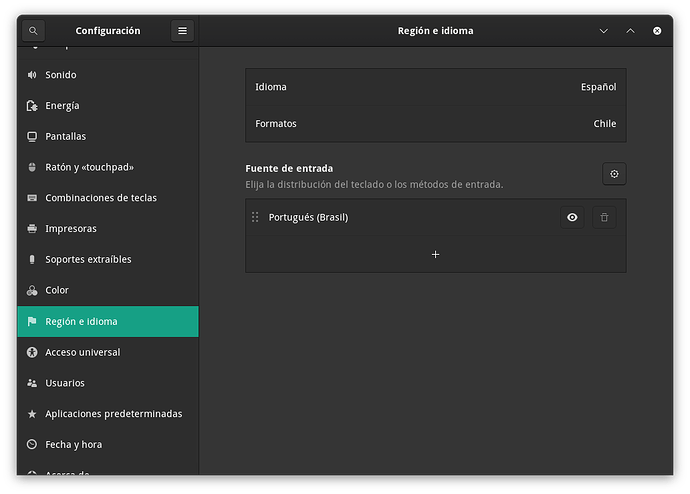The height and width of the screenshot is (494, 690).
Task: Click the Impresoras printer icon
Action: click(33, 229)
